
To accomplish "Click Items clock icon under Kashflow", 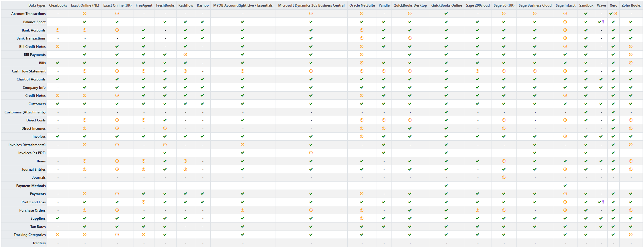I will click(185, 161).
